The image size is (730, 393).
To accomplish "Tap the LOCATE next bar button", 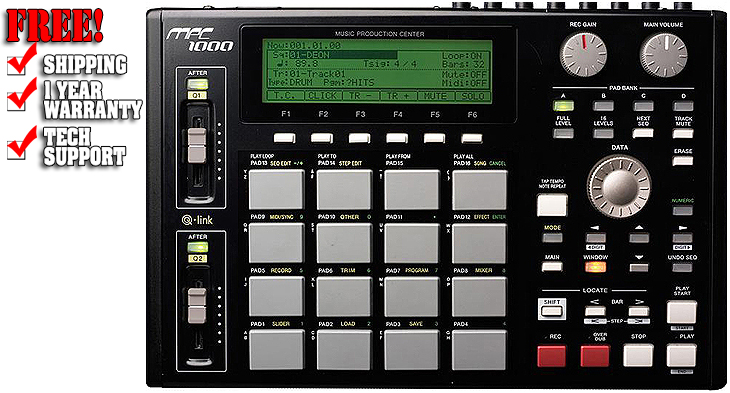I will (639, 312).
